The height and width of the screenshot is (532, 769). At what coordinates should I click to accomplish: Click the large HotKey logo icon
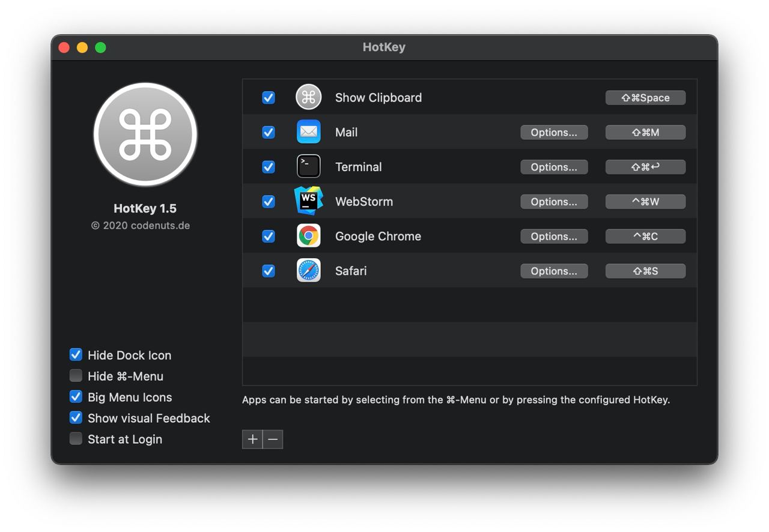coord(145,135)
